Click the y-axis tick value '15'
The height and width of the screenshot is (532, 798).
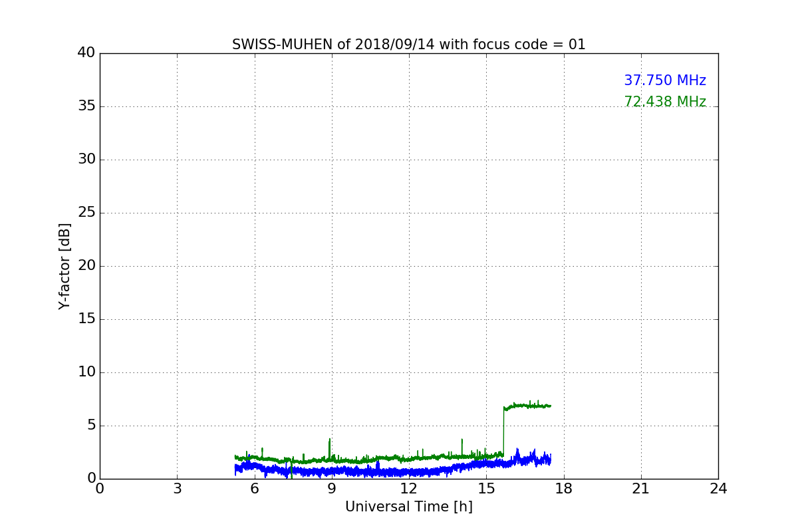coord(86,319)
